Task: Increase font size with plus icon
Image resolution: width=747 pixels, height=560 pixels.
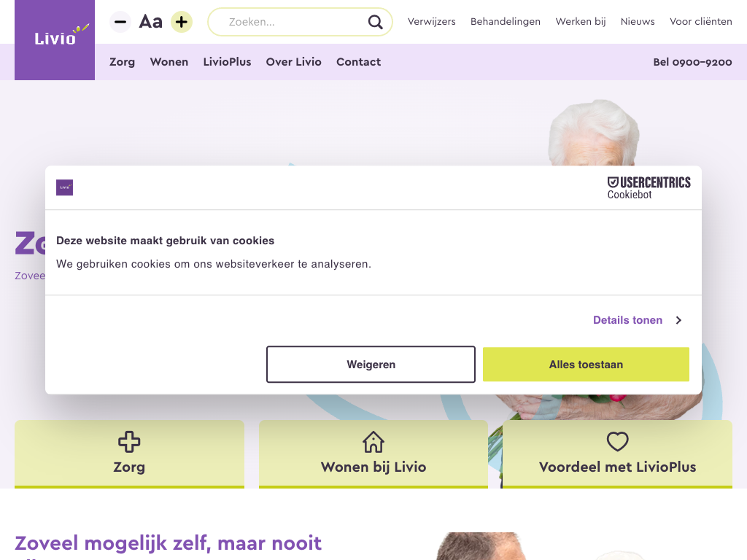Action: [x=182, y=22]
